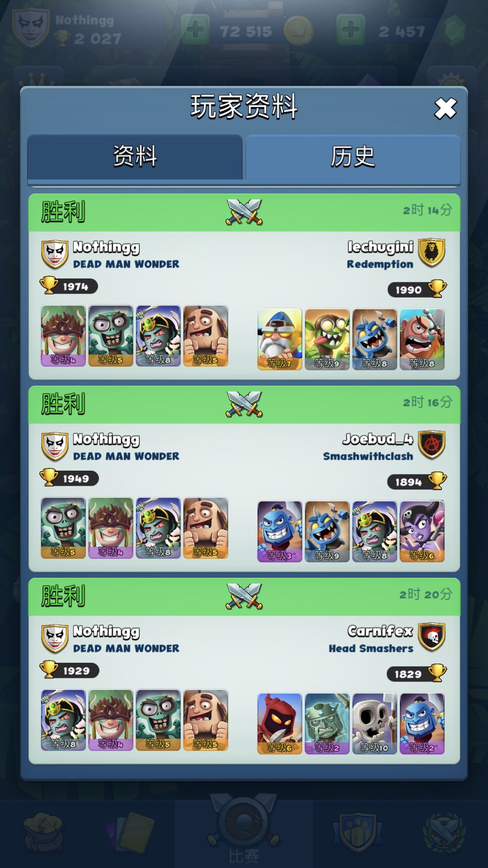
Task: Open the Smashwithclash anarchy clan badge
Action: (432, 445)
